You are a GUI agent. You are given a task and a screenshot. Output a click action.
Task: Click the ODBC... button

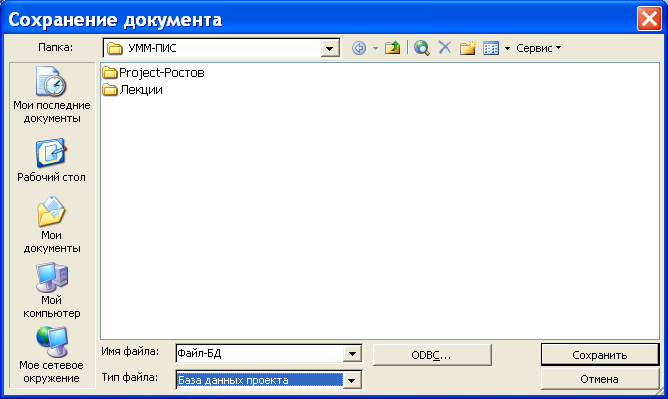coord(432,355)
